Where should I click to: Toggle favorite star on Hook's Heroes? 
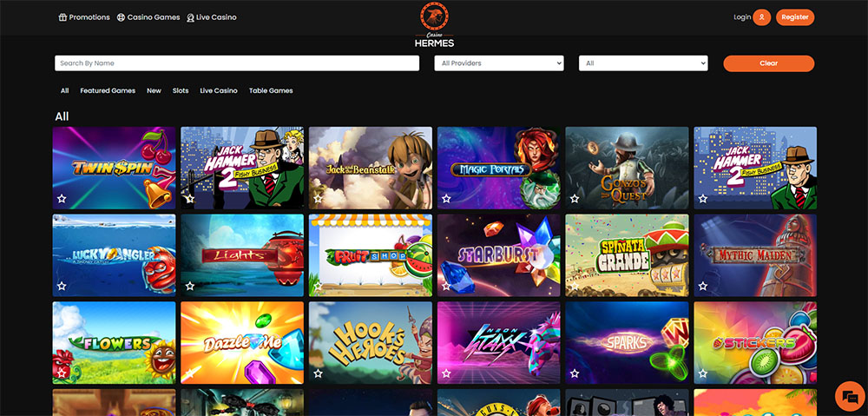pos(318,373)
